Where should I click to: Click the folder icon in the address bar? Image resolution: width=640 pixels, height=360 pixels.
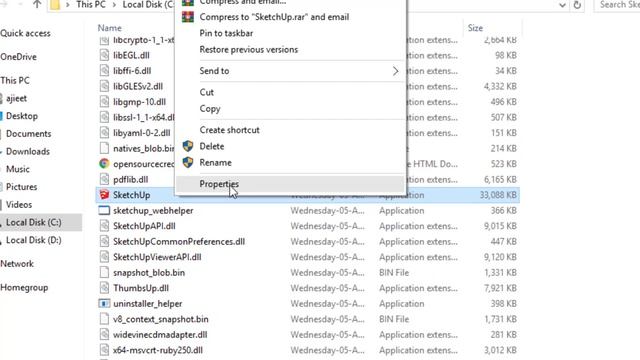[x=55, y=5]
